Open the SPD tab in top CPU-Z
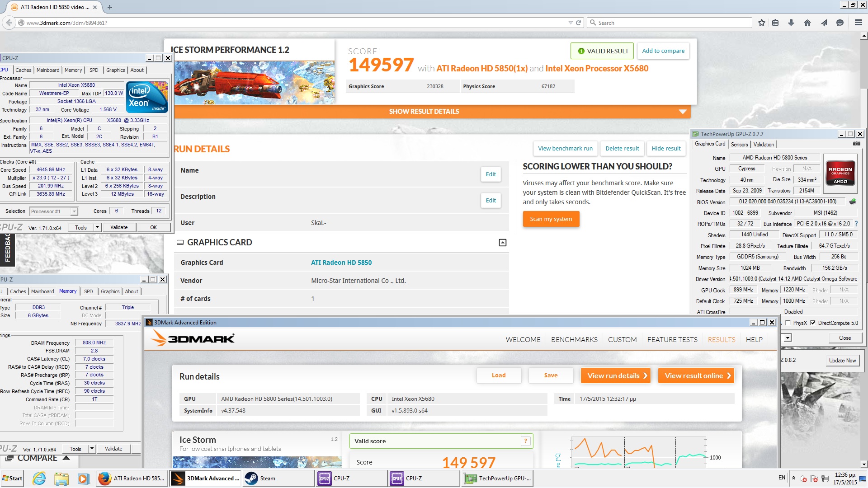 94,70
